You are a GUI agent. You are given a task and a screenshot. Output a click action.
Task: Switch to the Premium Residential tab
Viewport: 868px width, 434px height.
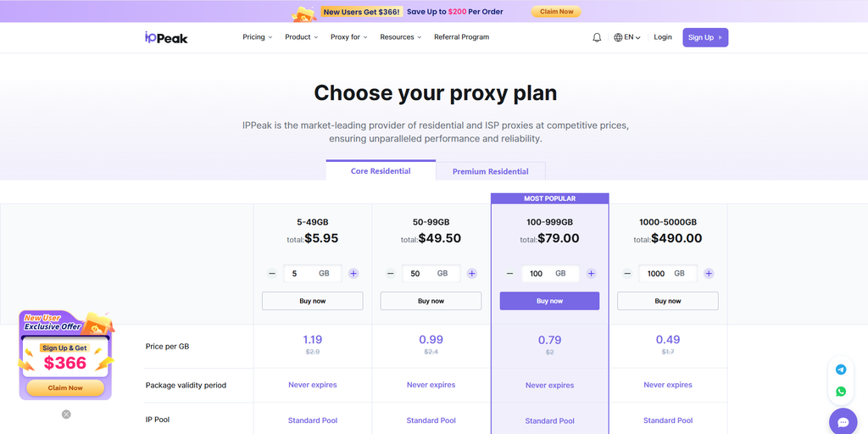tap(491, 171)
